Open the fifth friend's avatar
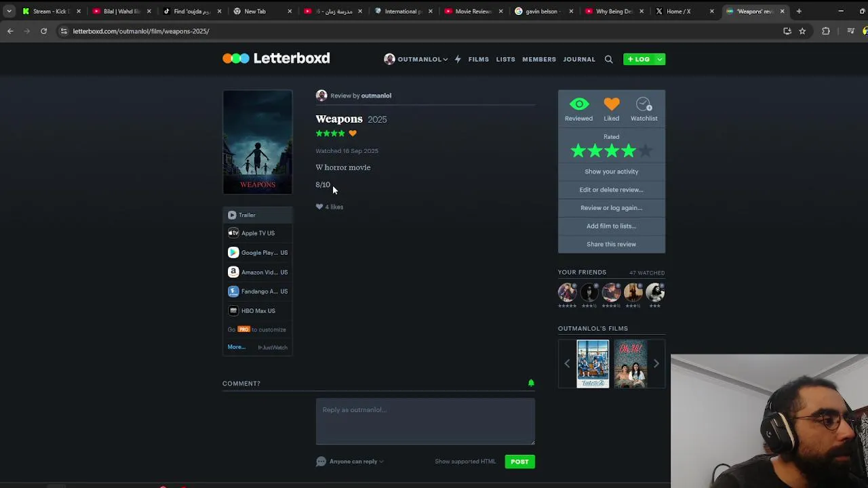The height and width of the screenshot is (488, 868). point(655,292)
